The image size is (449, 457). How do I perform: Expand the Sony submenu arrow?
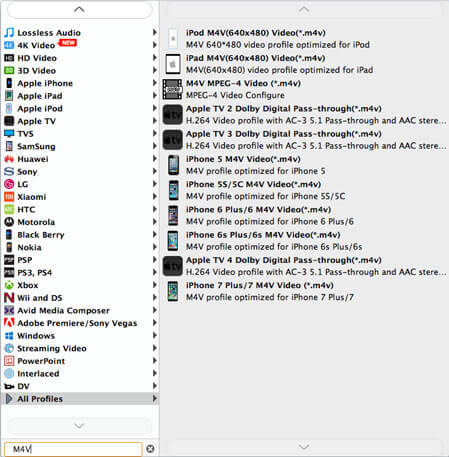[155, 171]
